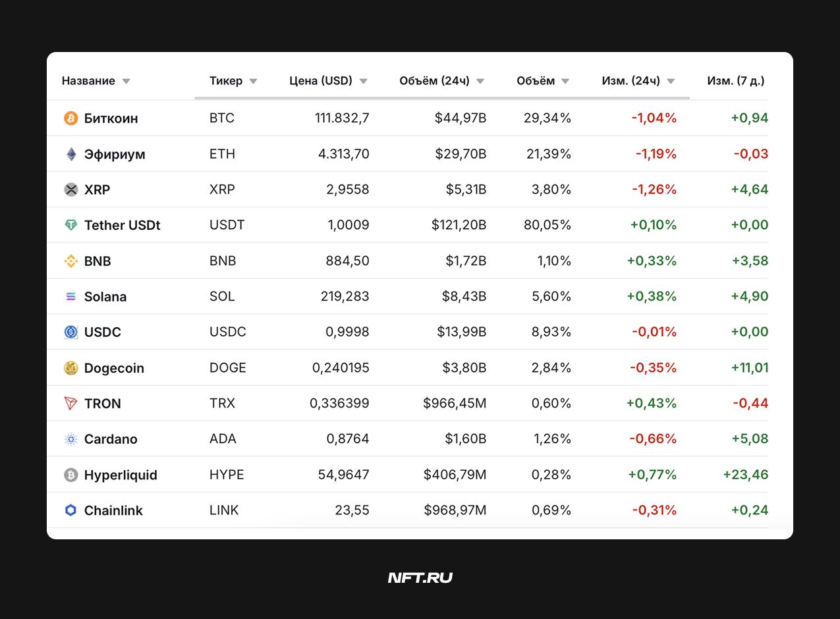The height and width of the screenshot is (619, 840).
Task: Sort by Название column arrow
Action: click(126, 82)
